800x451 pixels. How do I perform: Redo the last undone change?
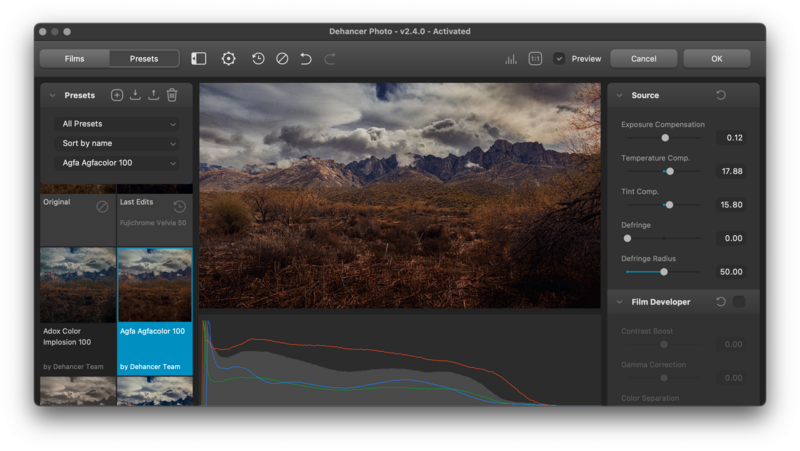click(330, 59)
